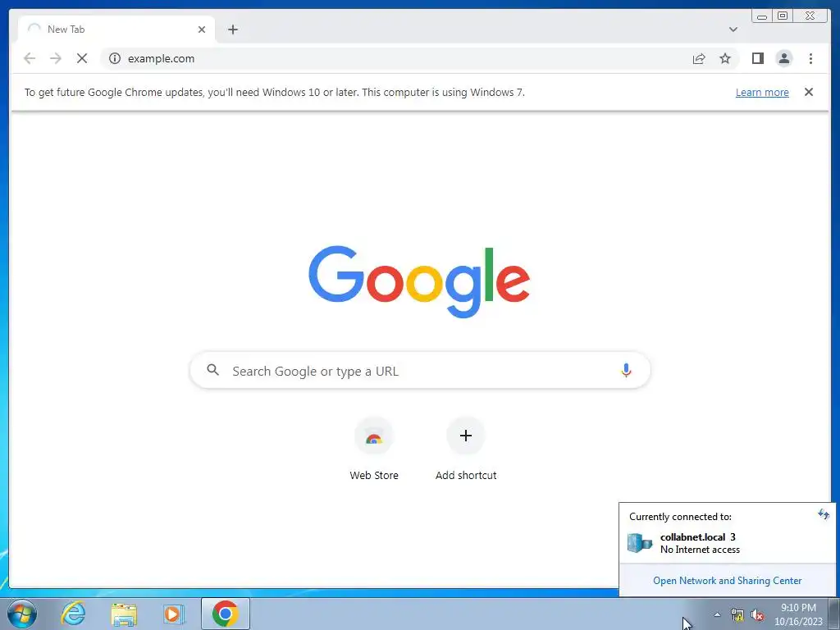Viewport: 840px width, 630px height.
Task: Expand the tab search chevron
Action: coord(733,30)
